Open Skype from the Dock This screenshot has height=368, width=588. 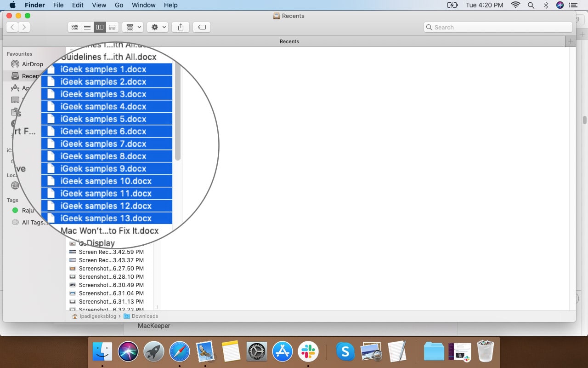[345, 351]
